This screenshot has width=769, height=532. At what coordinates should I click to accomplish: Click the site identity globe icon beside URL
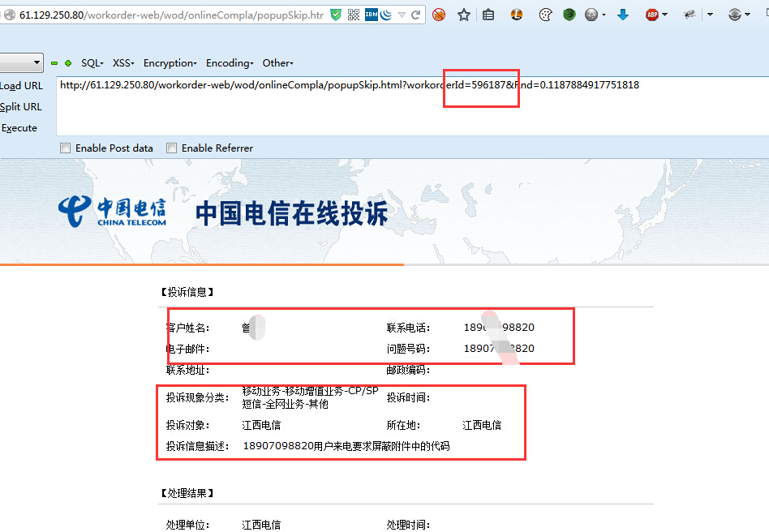[x=9, y=15]
